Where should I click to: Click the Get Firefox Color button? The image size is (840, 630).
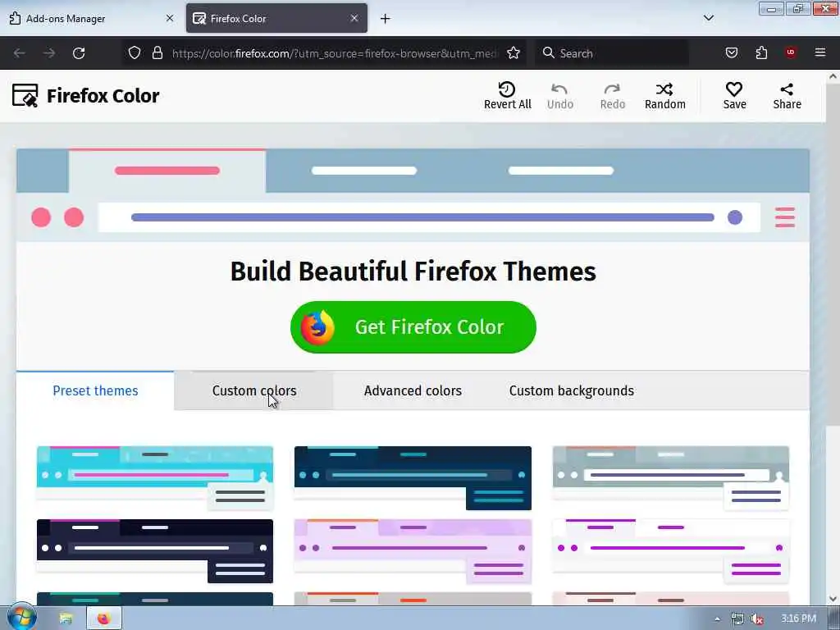[x=413, y=326]
